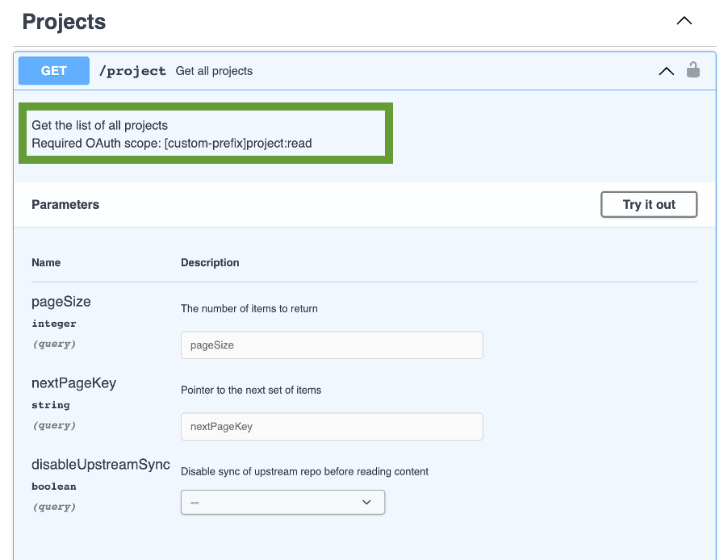Click inside the pageSize input field
This screenshot has height=560, width=728.
pyautogui.click(x=331, y=345)
